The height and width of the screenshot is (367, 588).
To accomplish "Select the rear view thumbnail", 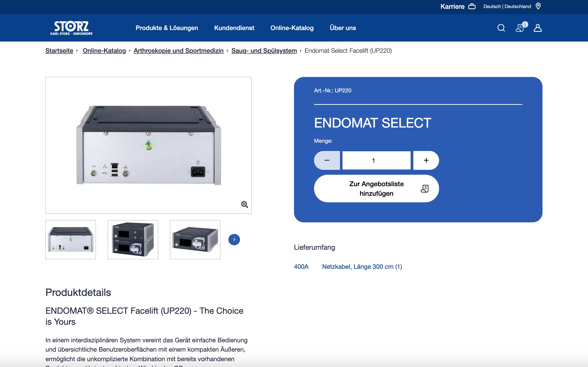I will click(71, 239).
